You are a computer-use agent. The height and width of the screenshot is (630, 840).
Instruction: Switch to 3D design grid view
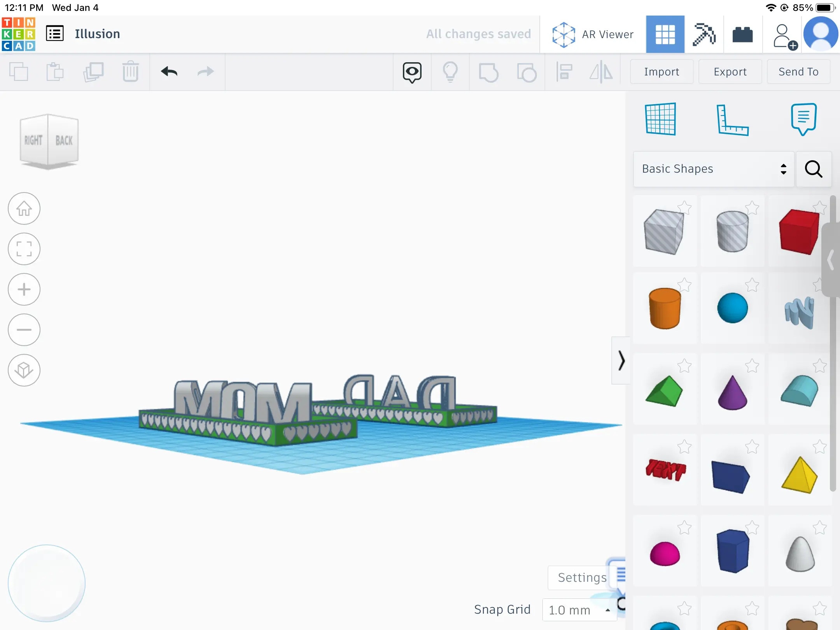665,34
